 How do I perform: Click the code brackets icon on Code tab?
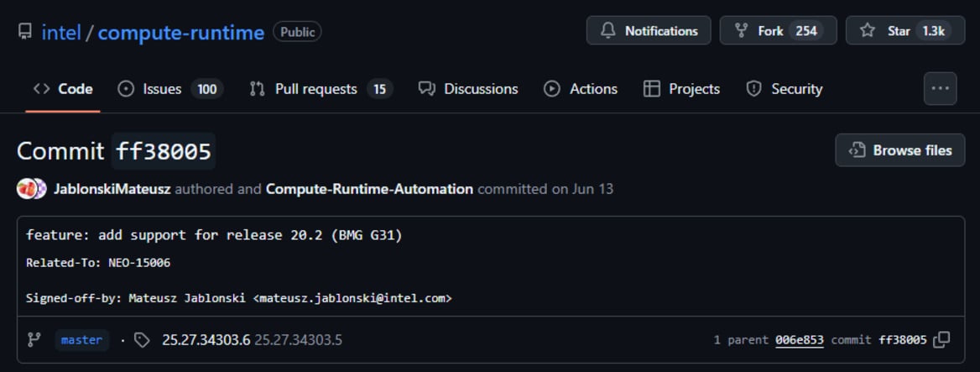point(42,89)
